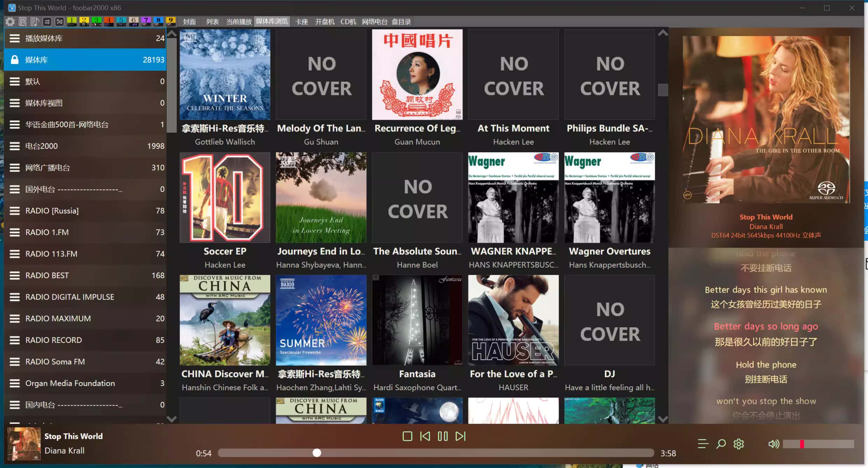Open the Fantasia album thumbnail
This screenshot has width=868, height=468.
[x=417, y=320]
